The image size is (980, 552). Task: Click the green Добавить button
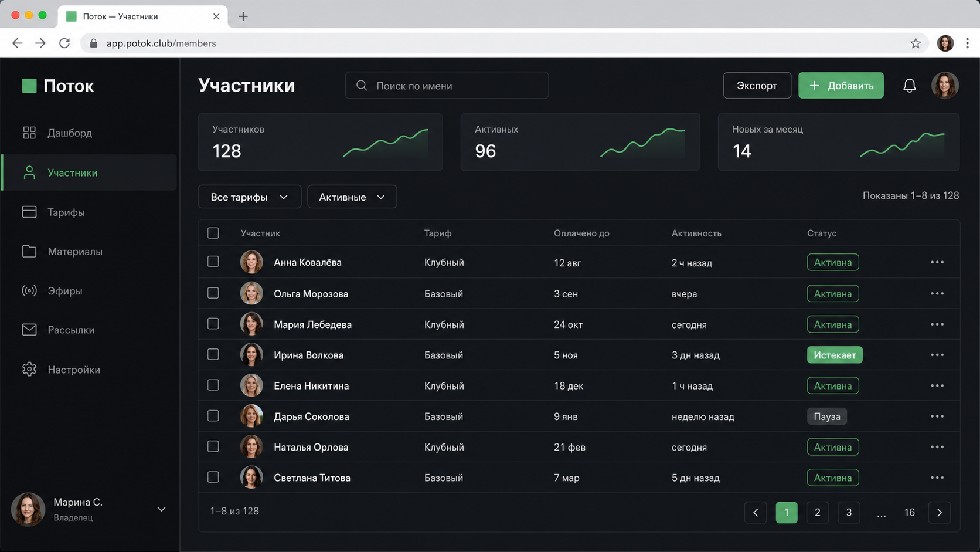(x=841, y=86)
